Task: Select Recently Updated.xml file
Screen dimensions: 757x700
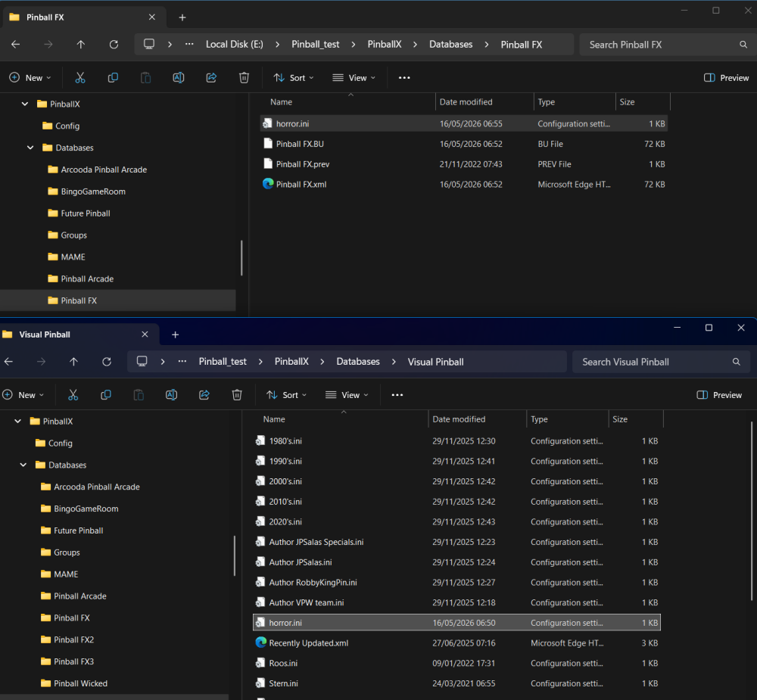Action: click(x=456, y=643)
